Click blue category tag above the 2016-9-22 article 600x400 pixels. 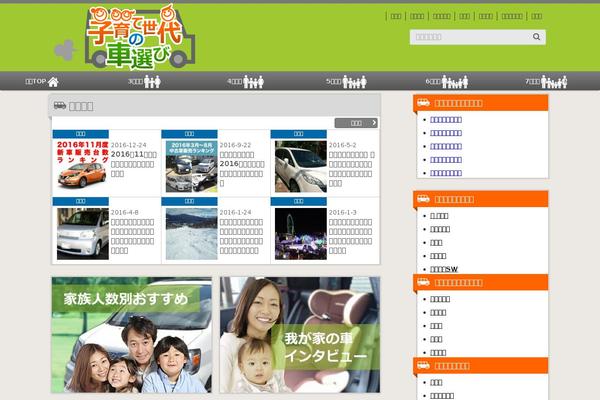(189, 134)
